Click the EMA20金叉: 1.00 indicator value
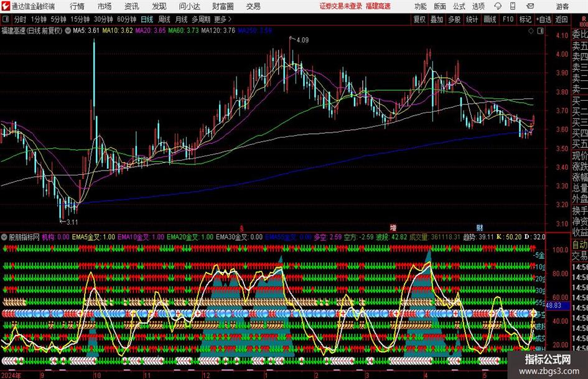588x379 pixels. click(x=190, y=237)
